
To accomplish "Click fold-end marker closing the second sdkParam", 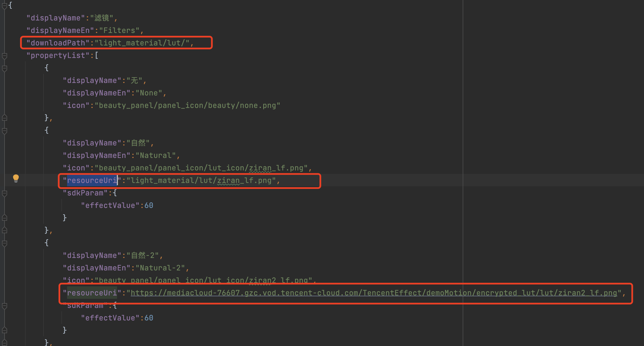I will [5, 330].
